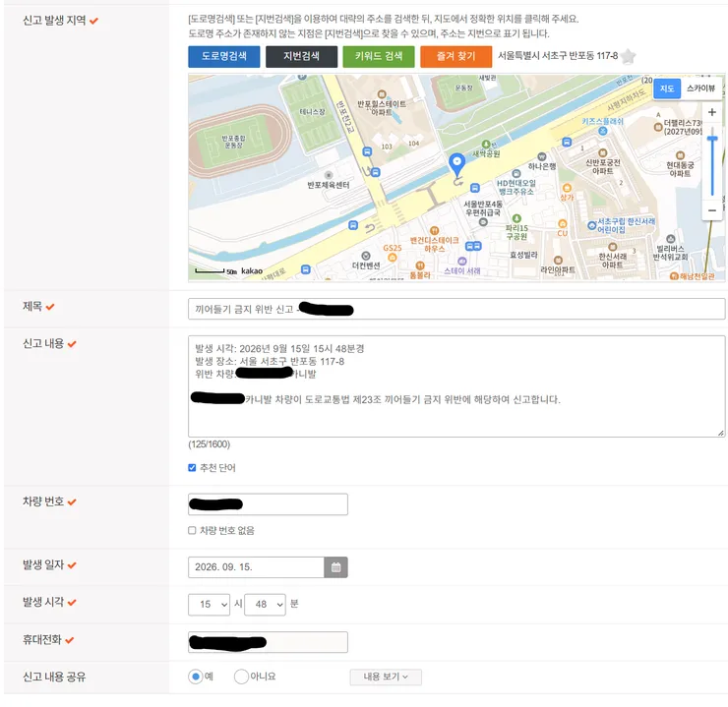Viewport: 728px width, 707px height.
Task: Zoom out with the map minus button
Action: 711,210
